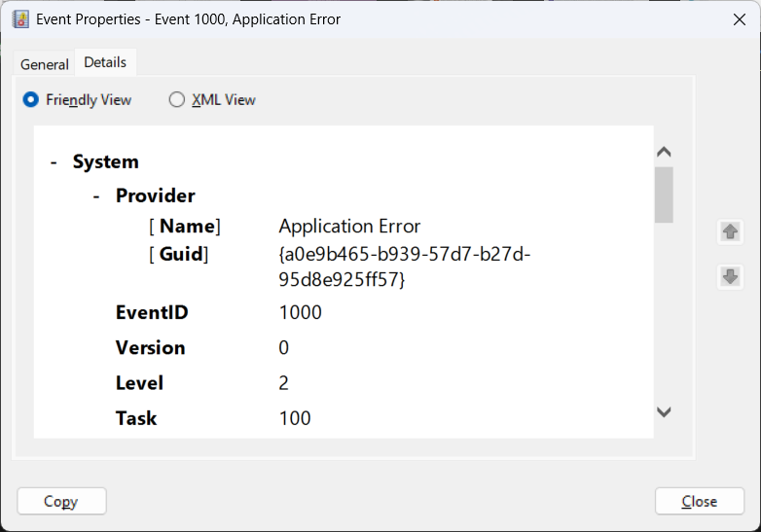Collapse the System node
The image size is (761, 532).
pos(54,162)
